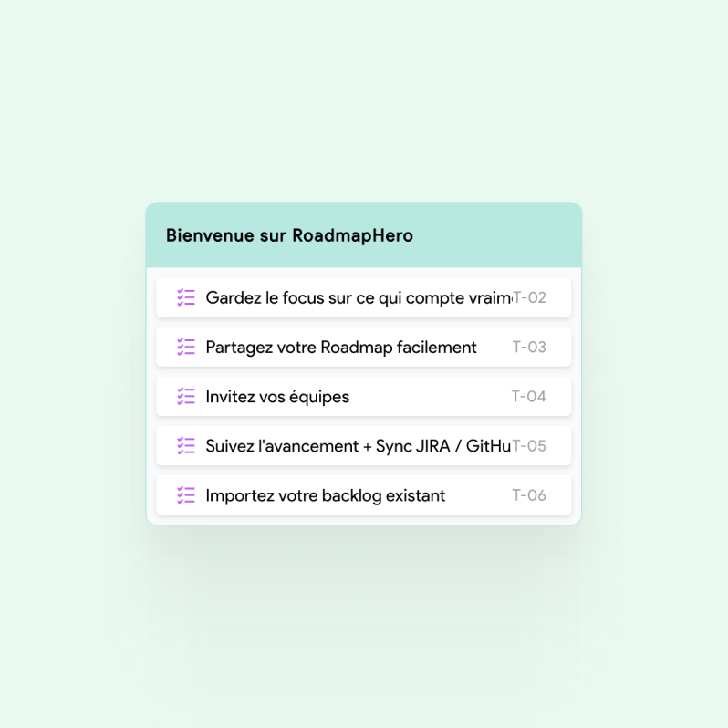
Task: Click the checklist icon on the T-02 row
Action: coord(186,297)
